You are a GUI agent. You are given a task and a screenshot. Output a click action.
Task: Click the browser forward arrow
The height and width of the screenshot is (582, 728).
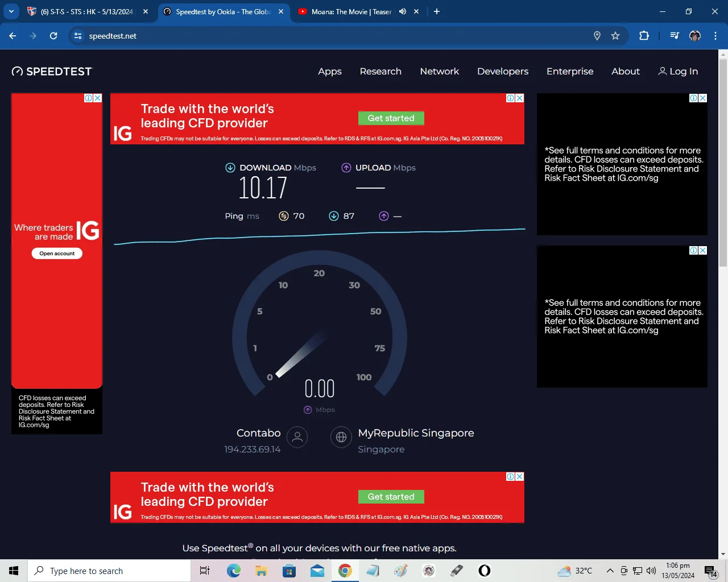[33, 36]
